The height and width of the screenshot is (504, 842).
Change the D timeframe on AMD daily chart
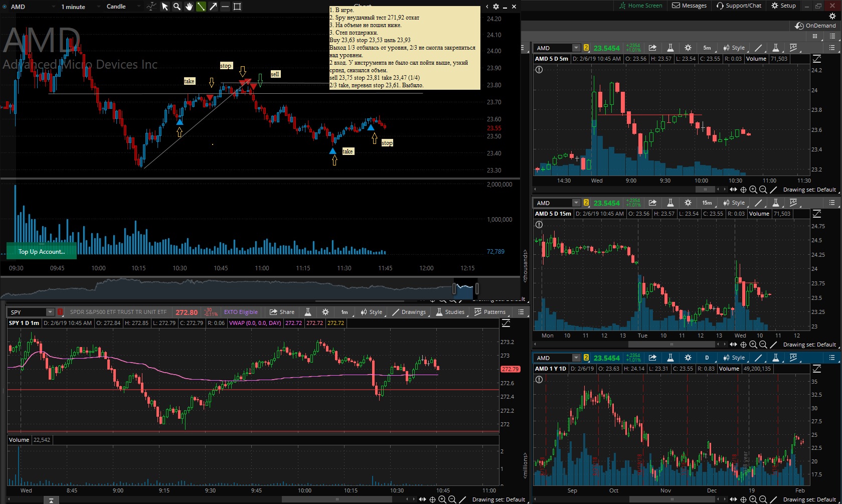click(x=707, y=358)
